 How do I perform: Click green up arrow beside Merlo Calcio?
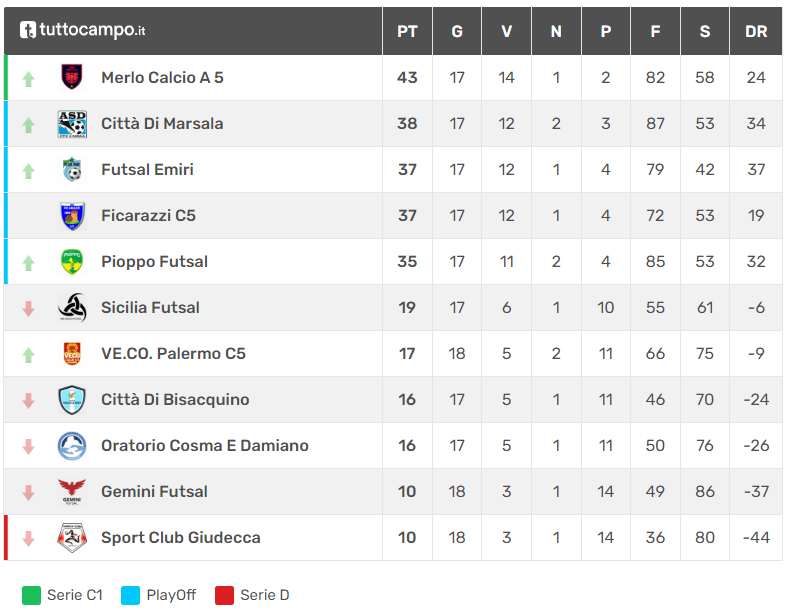pos(28,78)
